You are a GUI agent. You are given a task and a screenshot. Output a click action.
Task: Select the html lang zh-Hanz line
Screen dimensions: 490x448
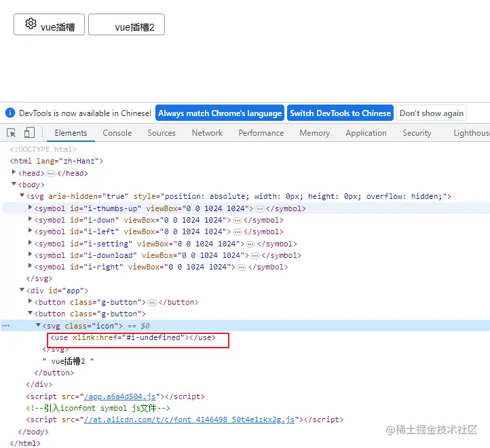point(56,161)
